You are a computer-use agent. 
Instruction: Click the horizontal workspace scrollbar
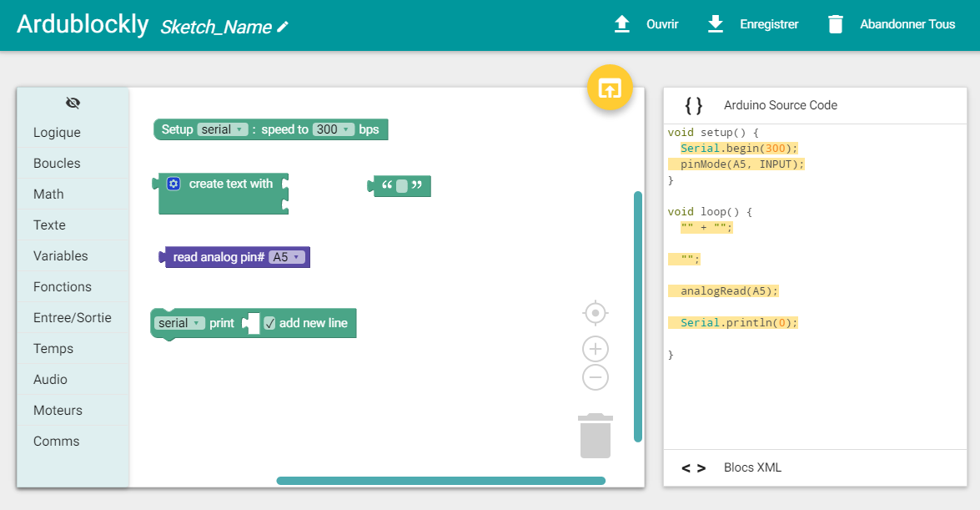(x=440, y=481)
